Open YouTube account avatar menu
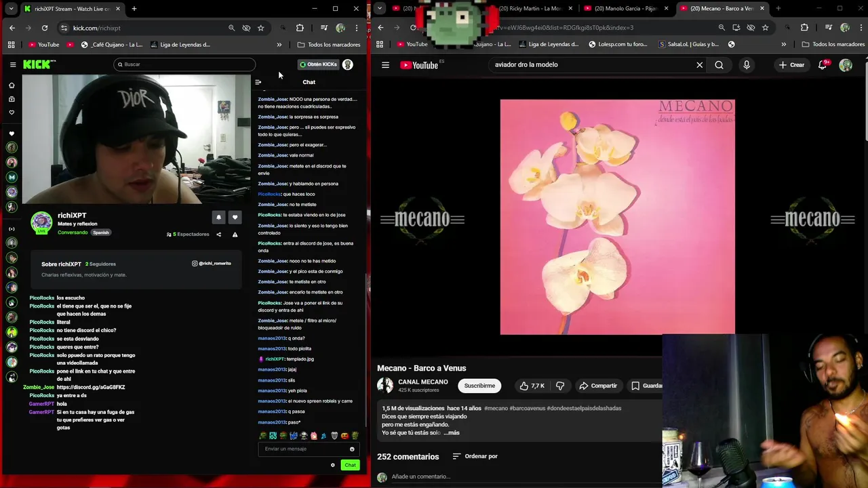Screen dimensions: 868x488 (x=846, y=65)
